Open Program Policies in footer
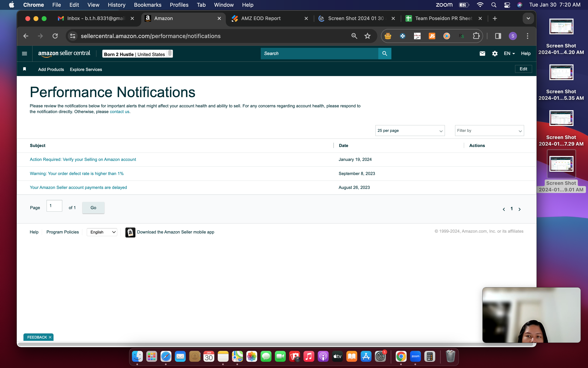The image size is (588, 368). (x=62, y=232)
